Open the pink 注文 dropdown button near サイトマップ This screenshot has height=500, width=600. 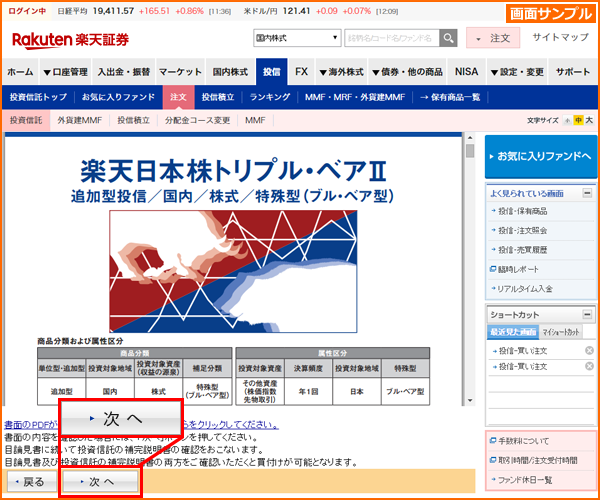(493, 38)
